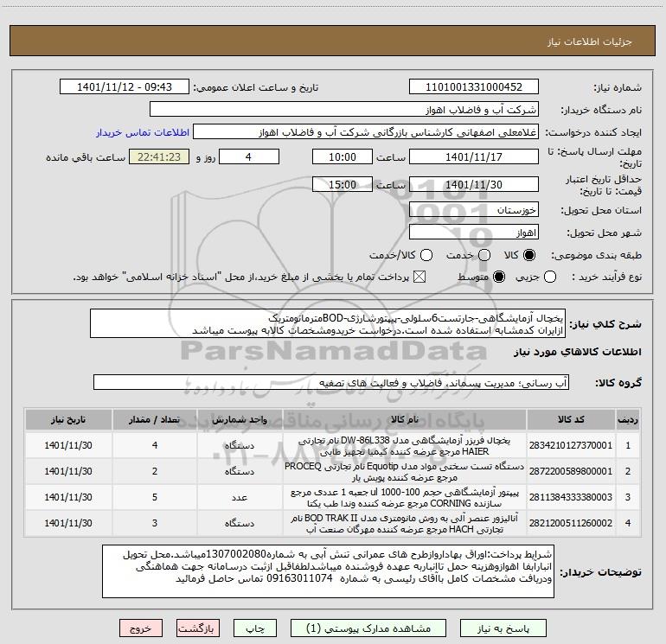Click the 'بازگشت' back button
Viewport: 666px width, 644px height.
tap(198, 628)
